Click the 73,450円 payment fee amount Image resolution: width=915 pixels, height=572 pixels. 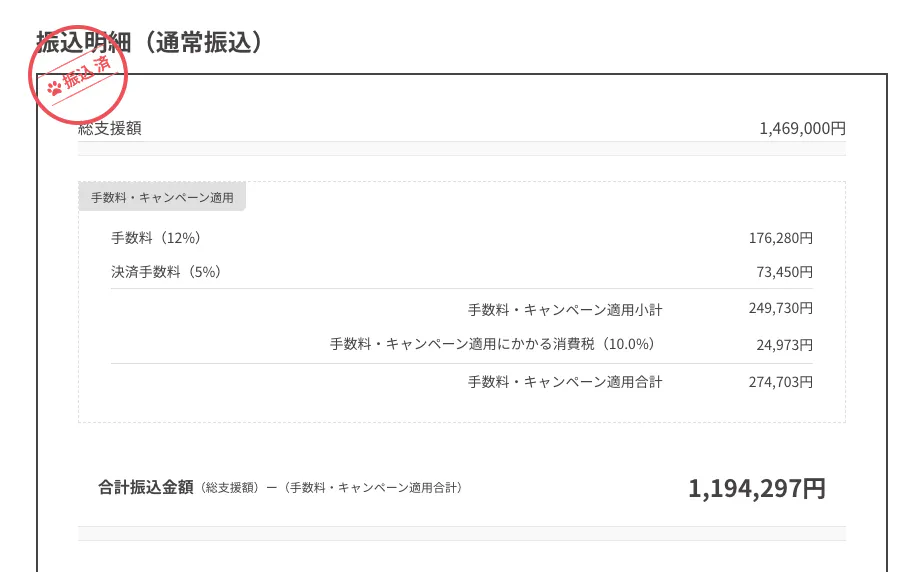pyautogui.click(x=784, y=272)
